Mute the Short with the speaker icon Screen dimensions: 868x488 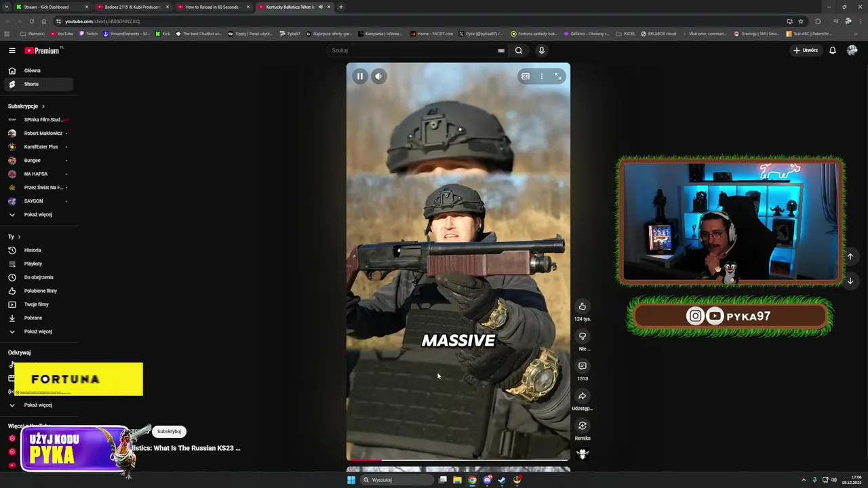tap(378, 77)
